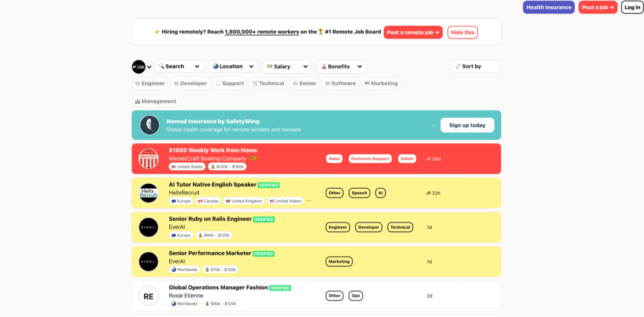Open the Search dropdown
The image size is (644, 317).
[x=179, y=67]
